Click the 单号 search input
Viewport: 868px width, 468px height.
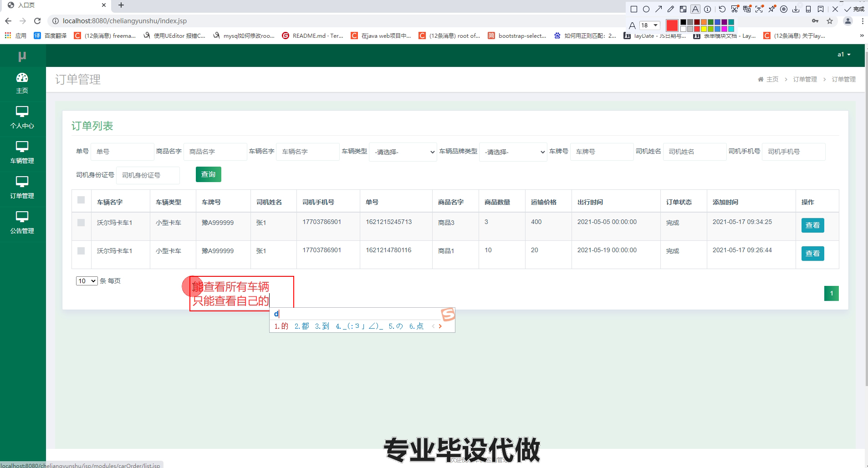(x=123, y=152)
